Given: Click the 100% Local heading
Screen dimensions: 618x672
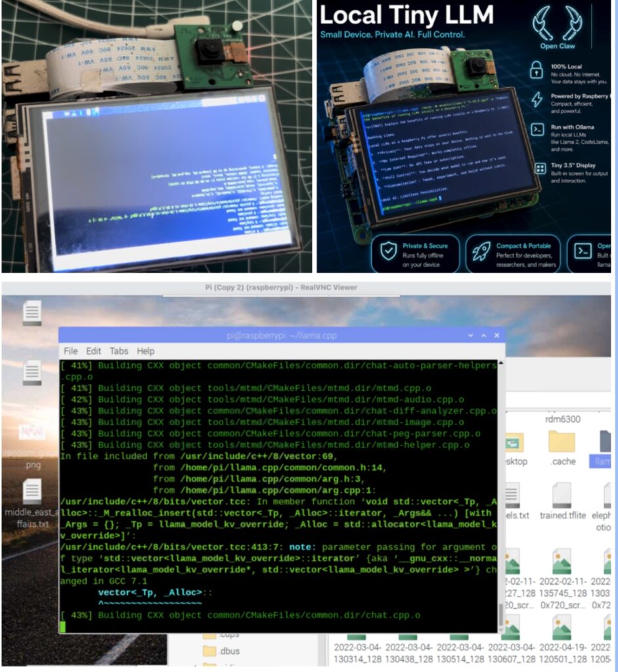Looking at the screenshot, I should pyautogui.click(x=566, y=67).
